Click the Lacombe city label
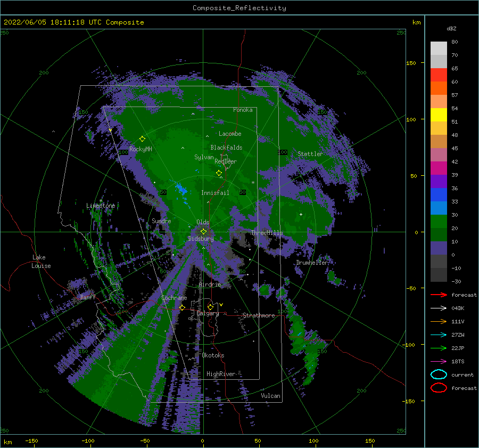The width and height of the screenshot is (479, 448). [x=230, y=134]
